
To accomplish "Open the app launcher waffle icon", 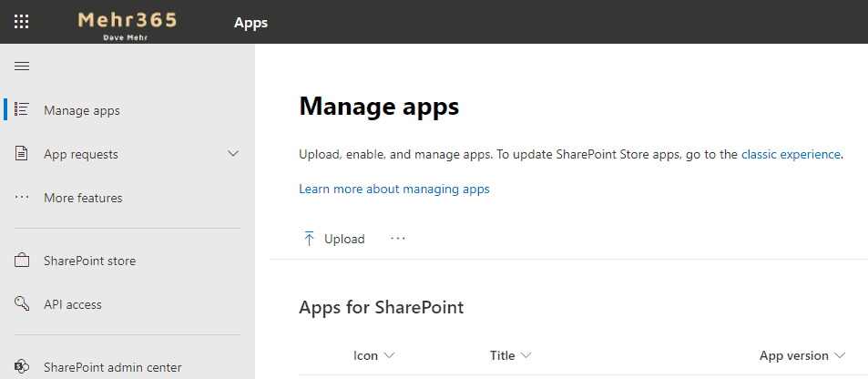I will click(x=22, y=22).
